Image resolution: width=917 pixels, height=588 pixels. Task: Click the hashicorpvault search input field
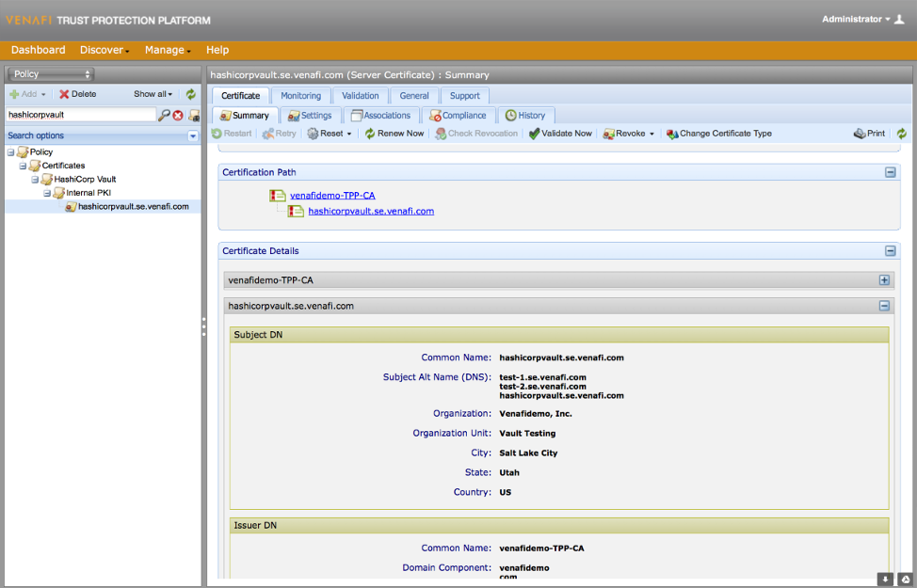(x=81, y=115)
